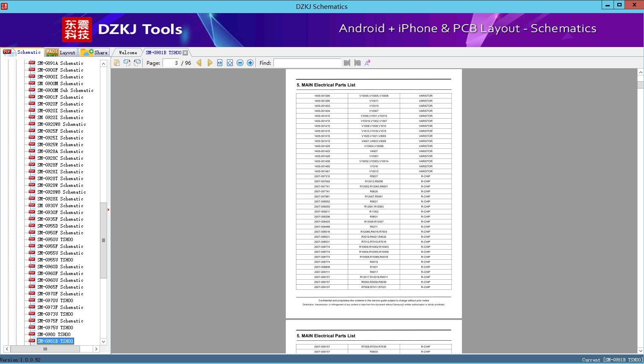
Task: Select SM-G950U TSHOO entry
Action: coord(55,239)
